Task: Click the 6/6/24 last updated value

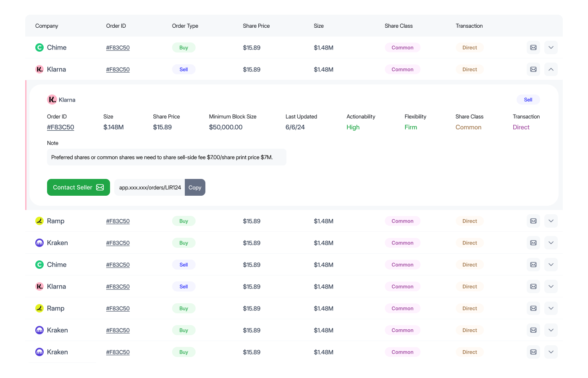Action: click(295, 127)
